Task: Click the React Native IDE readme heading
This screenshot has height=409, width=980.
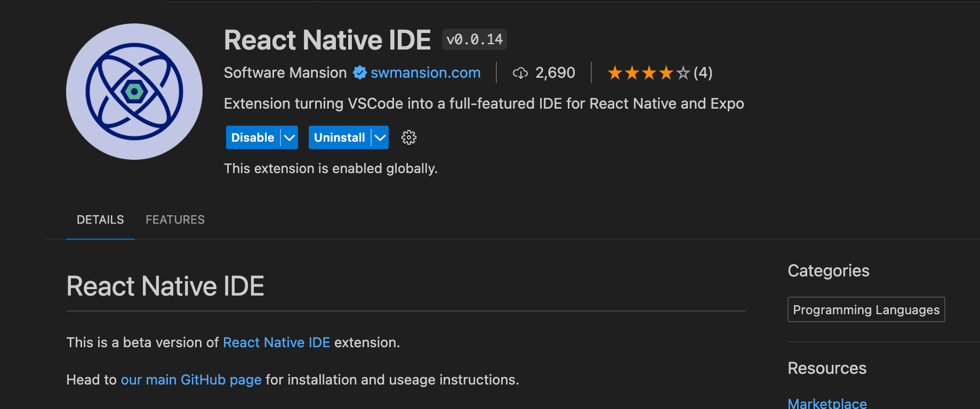Action: (165, 286)
